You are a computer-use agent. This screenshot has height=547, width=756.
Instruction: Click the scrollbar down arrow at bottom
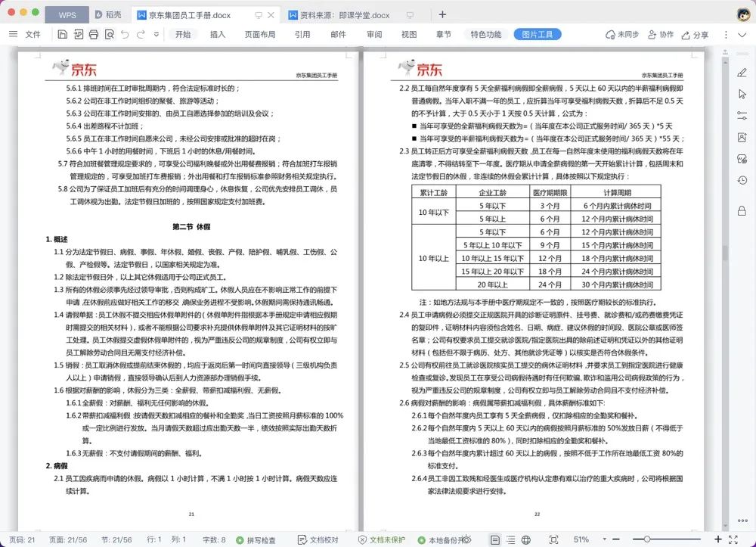point(725,526)
